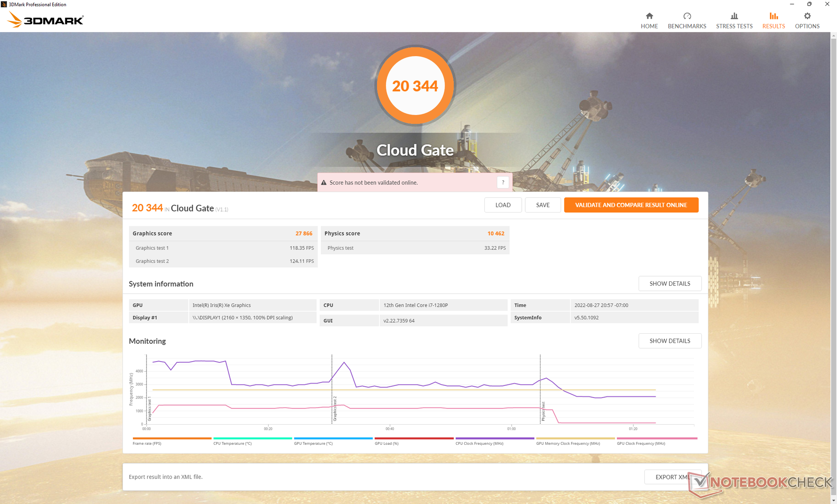
Task: Load a saved result file
Action: tap(503, 205)
